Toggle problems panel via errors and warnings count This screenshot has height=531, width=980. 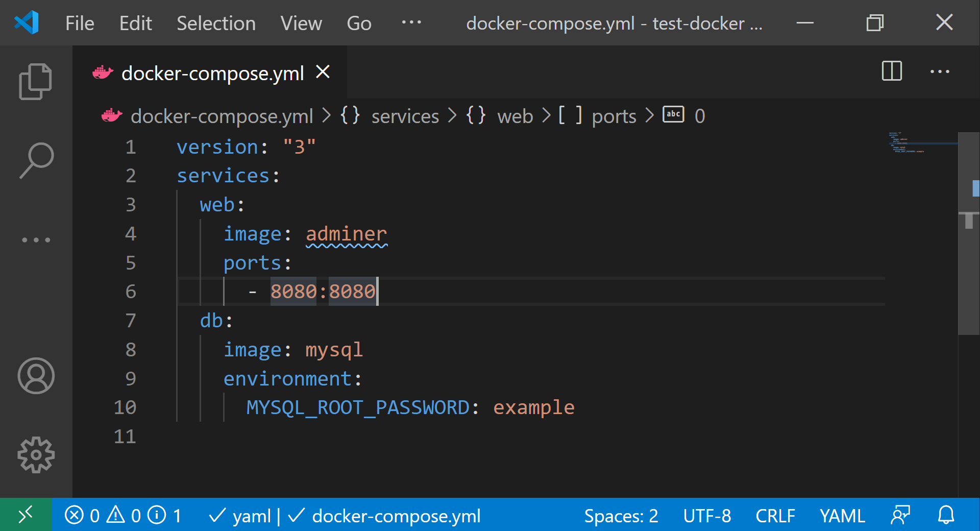pos(123,515)
